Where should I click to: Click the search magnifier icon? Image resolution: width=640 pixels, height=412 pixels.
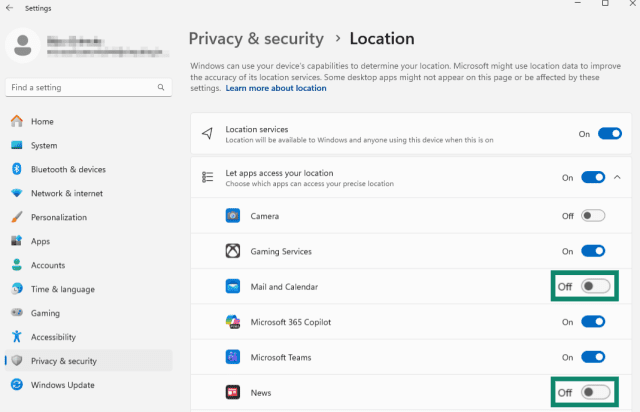pyautogui.click(x=161, y=87)
